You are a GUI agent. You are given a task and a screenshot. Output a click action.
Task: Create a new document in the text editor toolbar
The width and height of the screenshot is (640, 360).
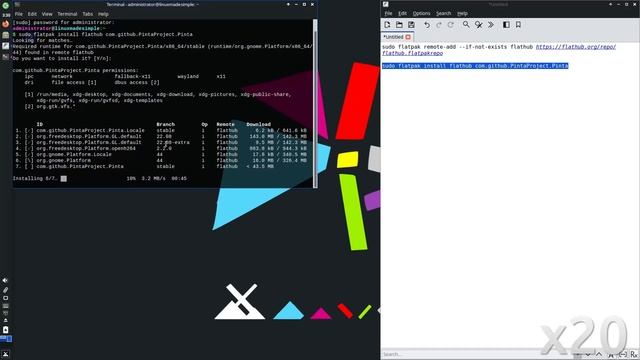point(387,25)
